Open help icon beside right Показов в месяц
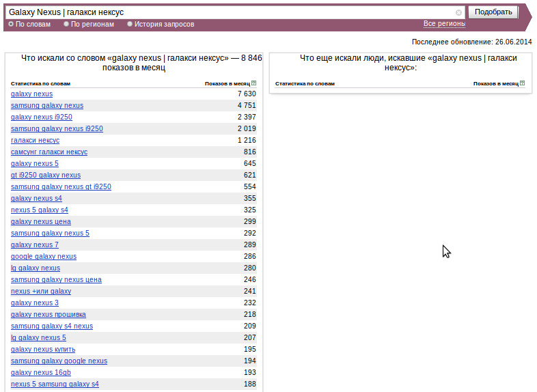 522,83
